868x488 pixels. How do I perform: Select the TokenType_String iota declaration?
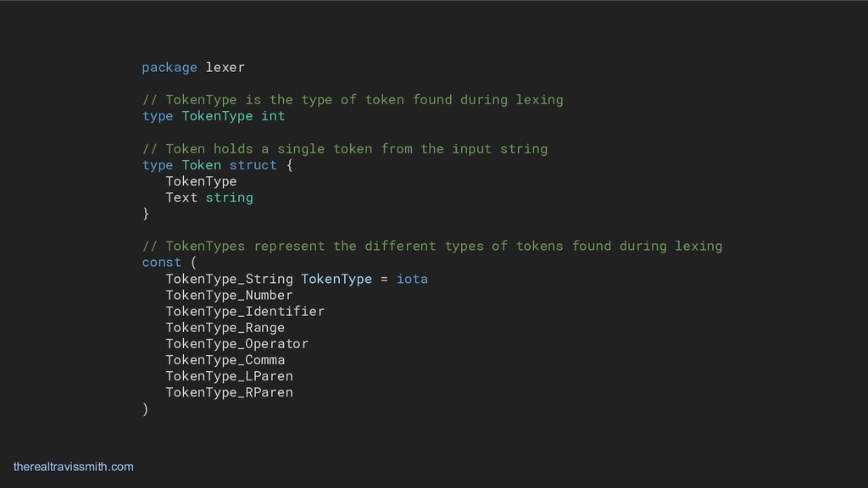297,279
